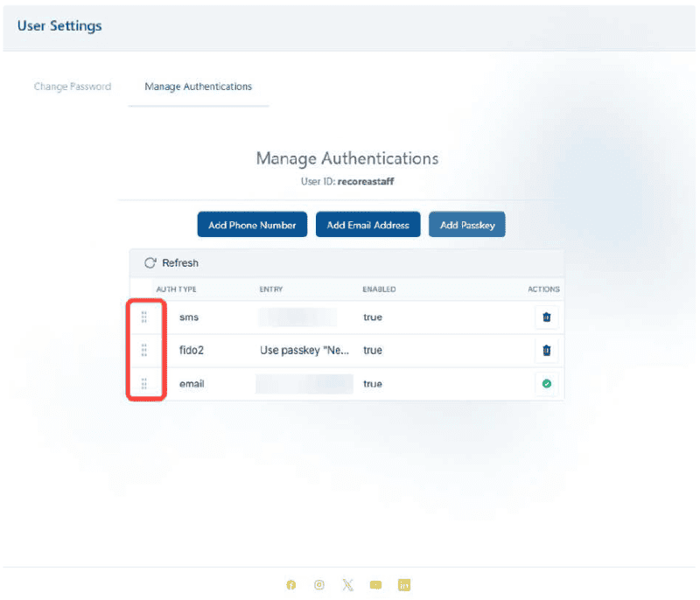Click the ENABLED column header

pos(379,290)
